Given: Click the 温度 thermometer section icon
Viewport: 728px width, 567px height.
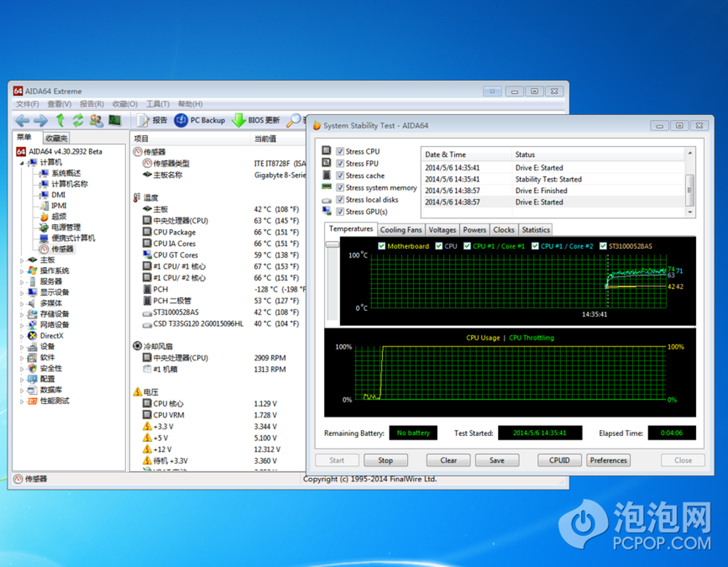Looking at the screenshot, I should [137, 197].
